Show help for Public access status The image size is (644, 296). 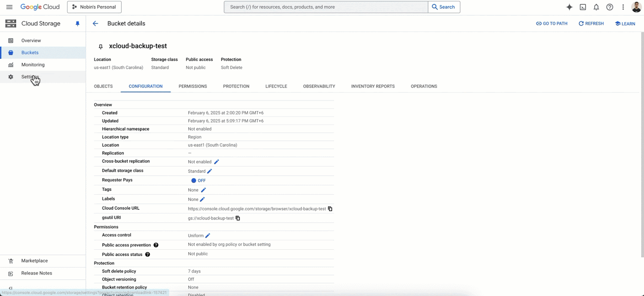coord(148,254)
